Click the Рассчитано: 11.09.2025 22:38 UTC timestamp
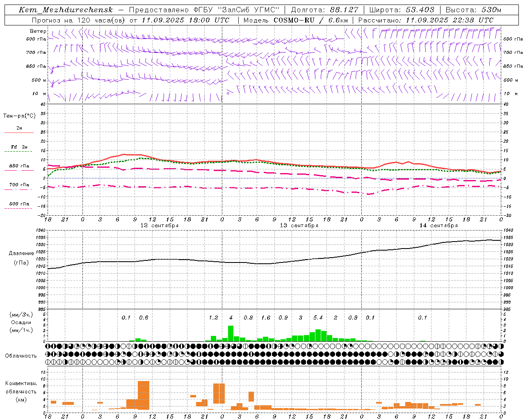The image size is (525, 420). (426, 20)
